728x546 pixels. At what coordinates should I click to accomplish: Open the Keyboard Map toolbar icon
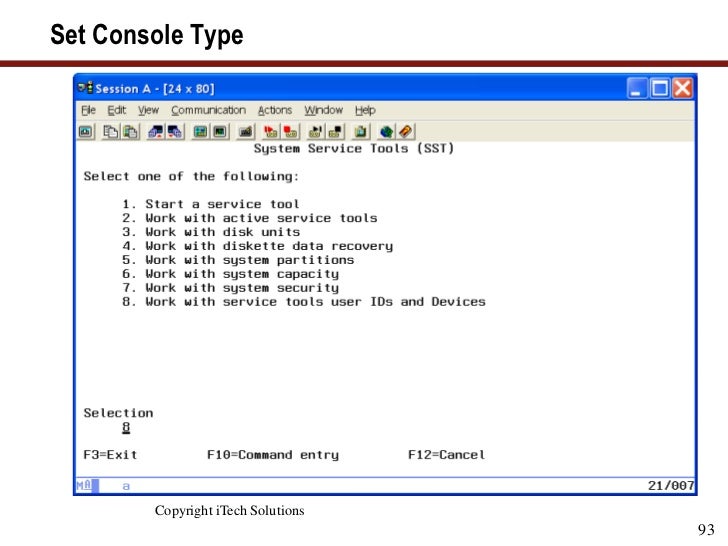[246, 132]
